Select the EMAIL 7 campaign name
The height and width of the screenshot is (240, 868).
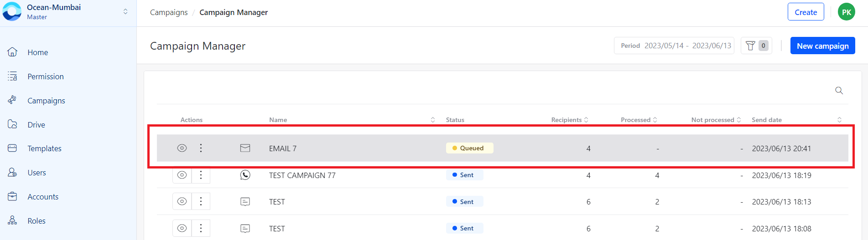click(x=283, y=148)
